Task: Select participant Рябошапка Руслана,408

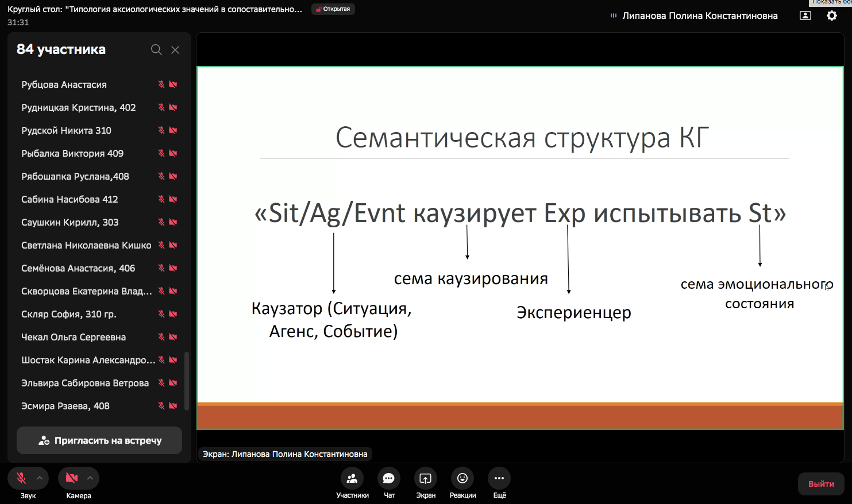Action: (75, 176)
